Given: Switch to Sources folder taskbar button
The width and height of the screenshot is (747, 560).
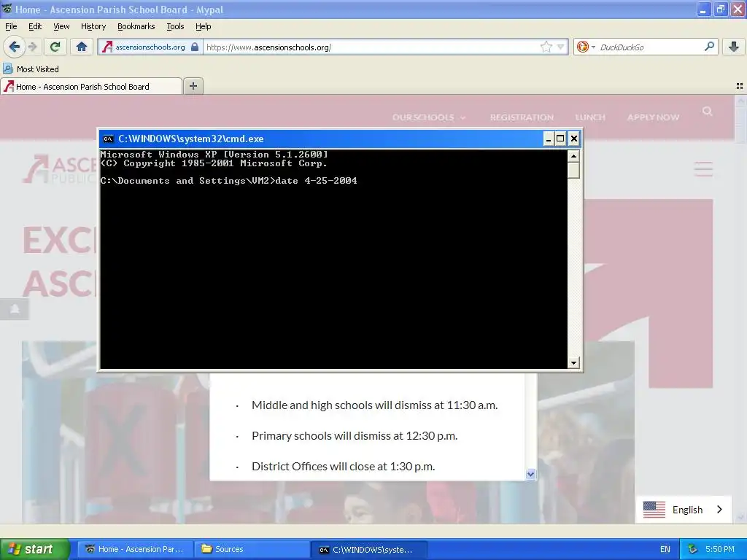Looking at the screenshot, I should (252, 549).
